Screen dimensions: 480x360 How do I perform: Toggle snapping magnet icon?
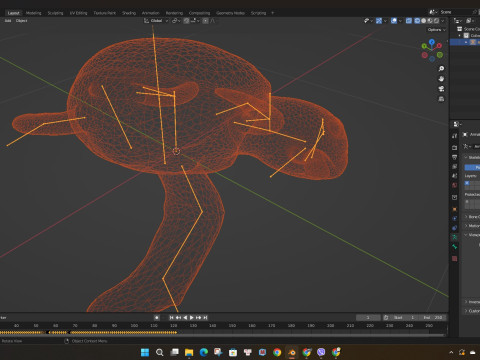(186, 21)
